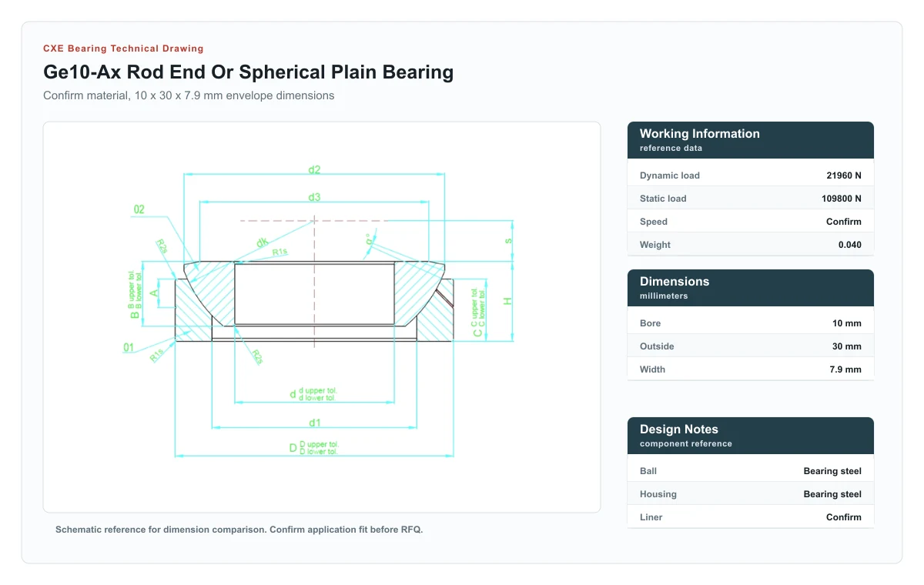Click the bearing schematic drawing image
Viewport: 924px width, 585px height.
[322, 317]
